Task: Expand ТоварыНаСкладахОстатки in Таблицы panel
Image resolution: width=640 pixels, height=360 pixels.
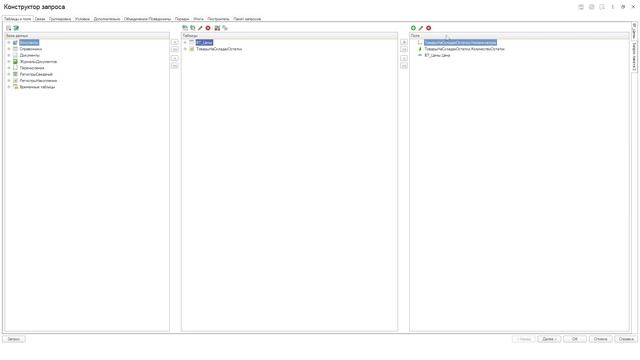Action: click(185, 49)
